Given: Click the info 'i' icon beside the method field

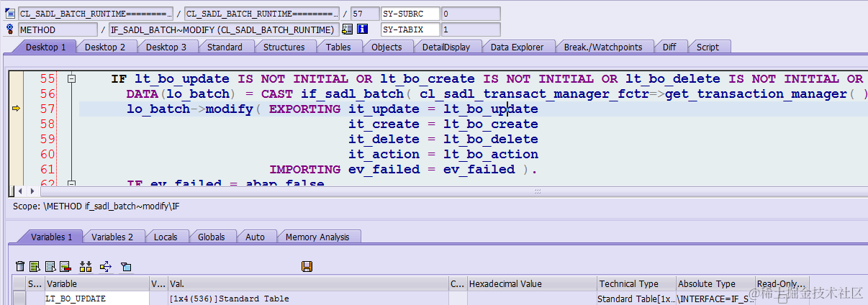Looking at the screenshot, I should (362, 29).
